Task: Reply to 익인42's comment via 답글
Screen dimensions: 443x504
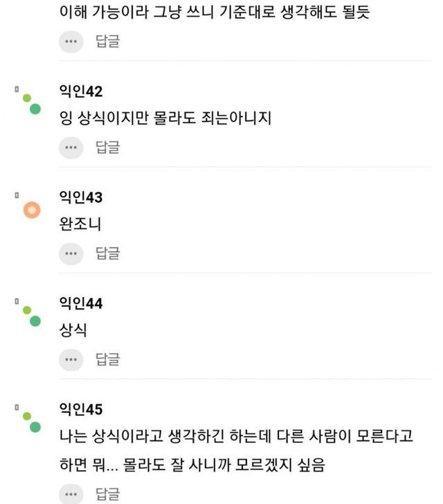Action: (x=107, y=147)
